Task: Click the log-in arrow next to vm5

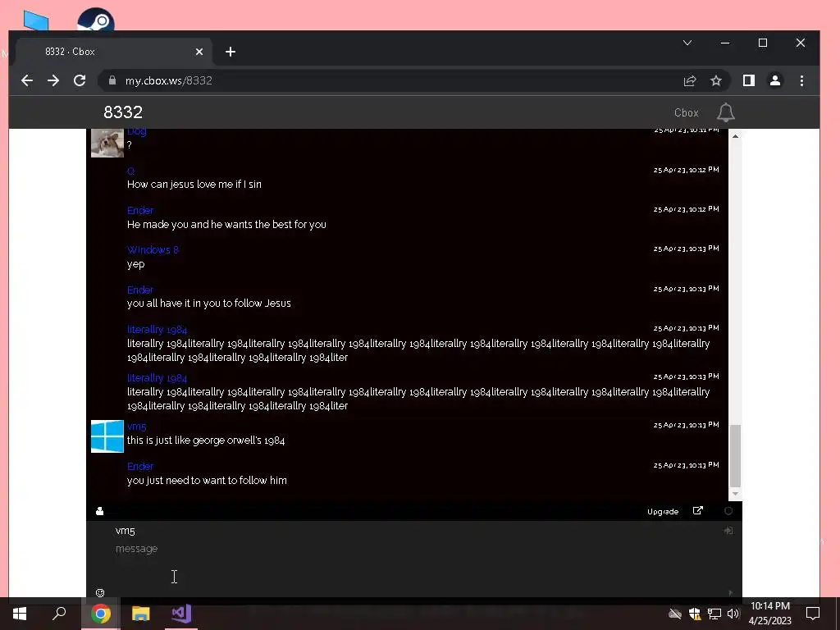Action: 728,531
